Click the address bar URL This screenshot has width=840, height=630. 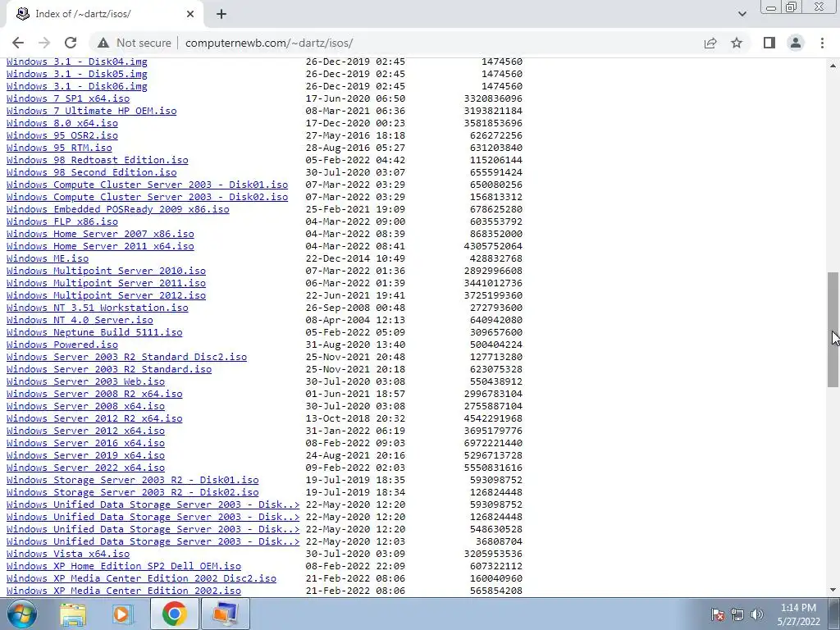click(x=269, y=43)
